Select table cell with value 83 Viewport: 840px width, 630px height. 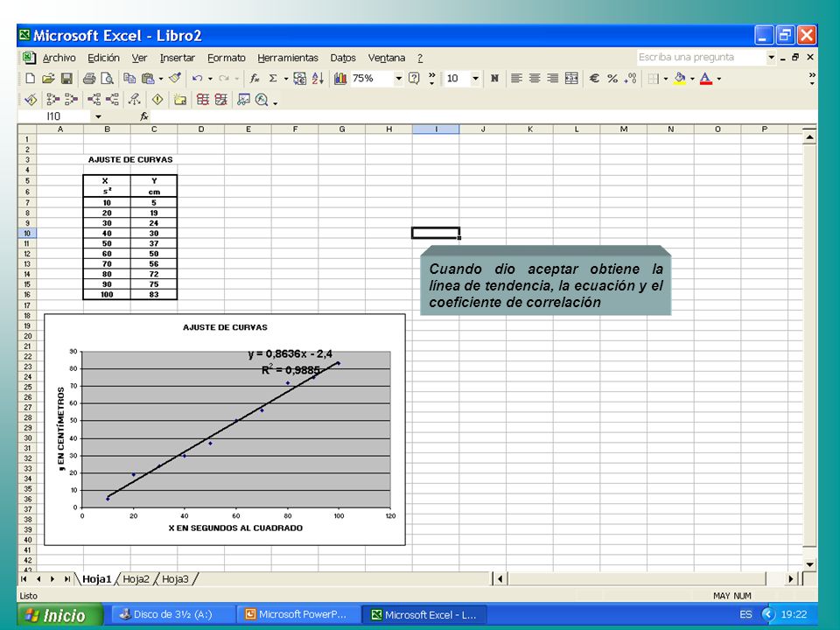(x=154, y=294)
